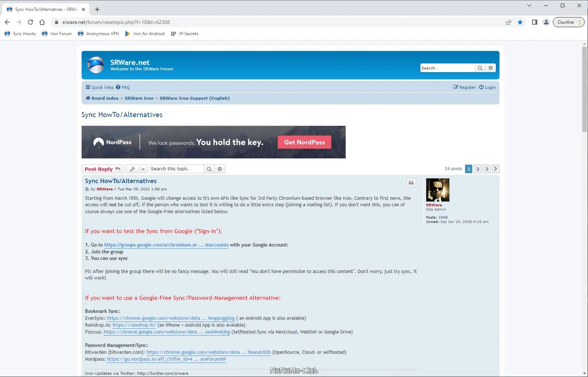Screen dimensions: 588x377
Task: Go to page 2 of the topic
Action: tap(478, 169)
